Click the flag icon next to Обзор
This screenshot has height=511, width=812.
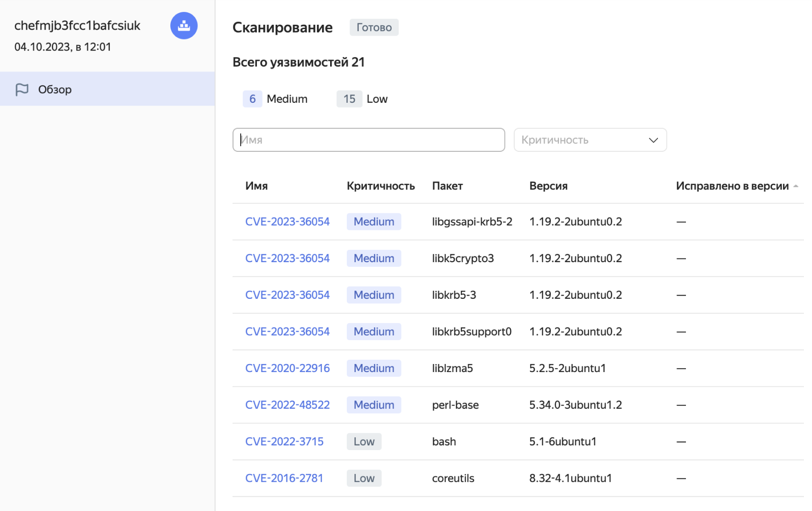coord(22,89)
